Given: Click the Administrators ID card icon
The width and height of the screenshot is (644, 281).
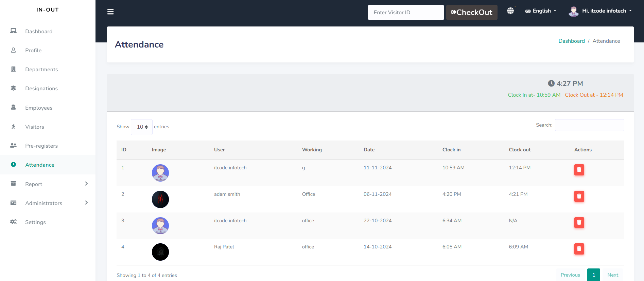Looking at the screenshot, I should [13, 203].
